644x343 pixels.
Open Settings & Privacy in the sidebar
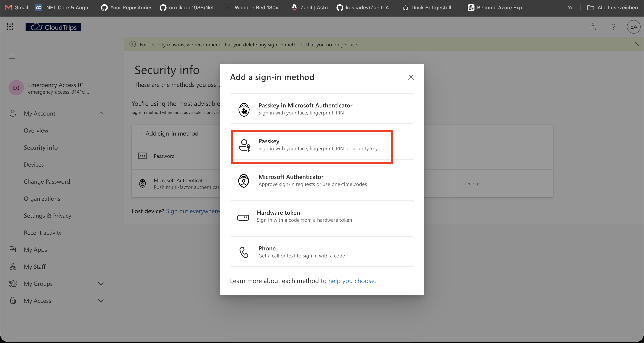coord(47,215)
